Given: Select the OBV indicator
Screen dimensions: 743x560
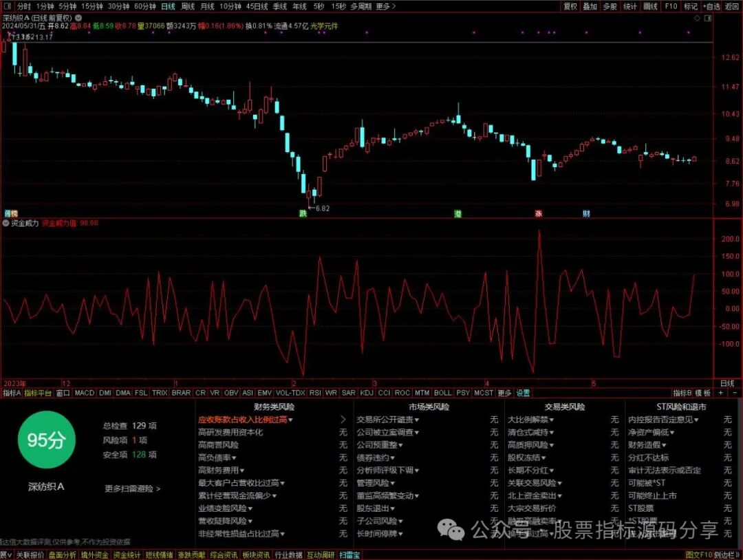Looking at the screenshot, I should click(231, 393).
